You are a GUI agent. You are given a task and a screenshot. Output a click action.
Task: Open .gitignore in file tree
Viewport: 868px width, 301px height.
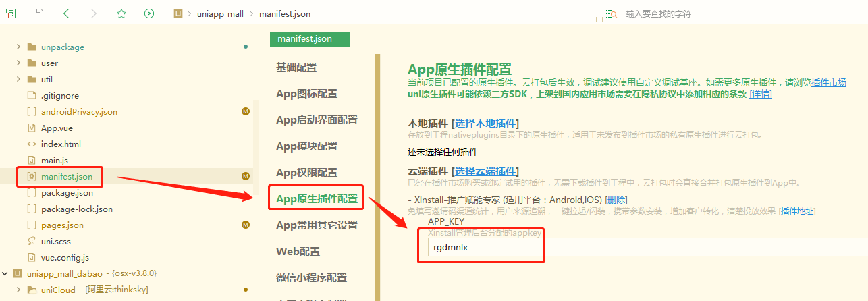tap(60, 96)
